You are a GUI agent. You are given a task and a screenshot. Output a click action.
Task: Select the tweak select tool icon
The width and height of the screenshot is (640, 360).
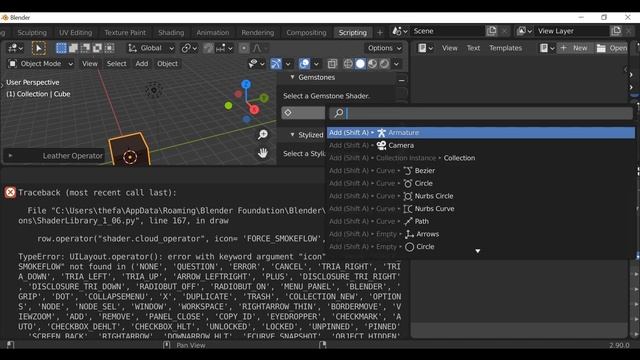click(39, 48)
